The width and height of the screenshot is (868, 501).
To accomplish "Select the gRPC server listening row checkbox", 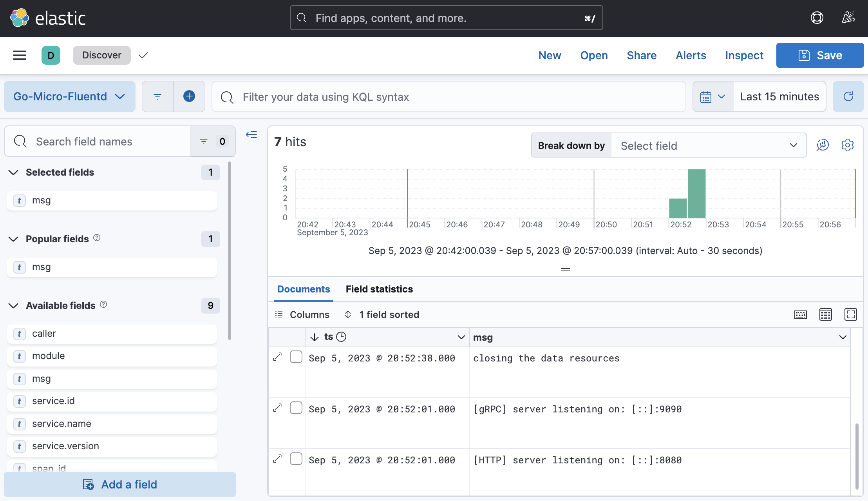I will coord(296,408).
